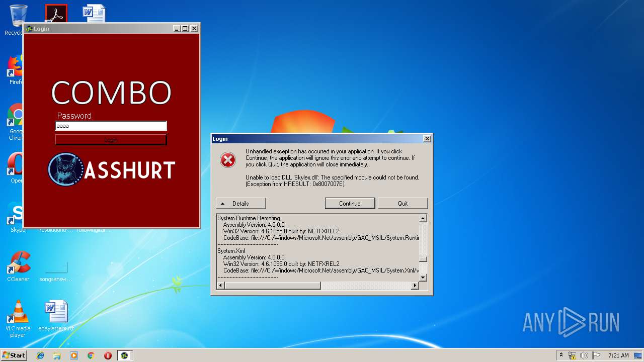The width and height of the screenshot is (644, 362).
Task: Click details scroll up arrow
Action: 423,218
